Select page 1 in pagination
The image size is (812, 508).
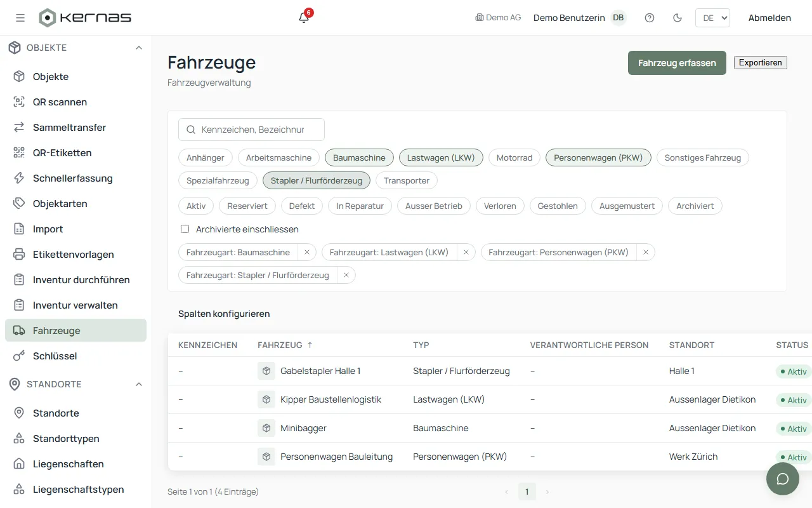(527, 491)
